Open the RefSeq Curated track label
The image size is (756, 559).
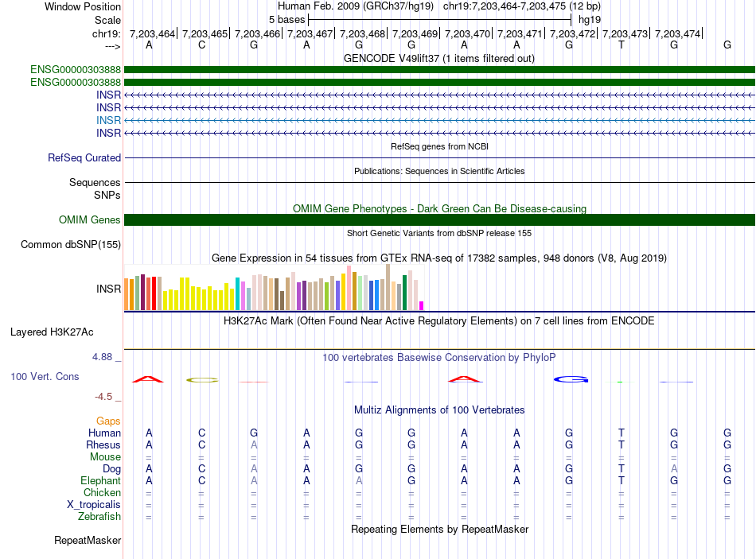84,158
